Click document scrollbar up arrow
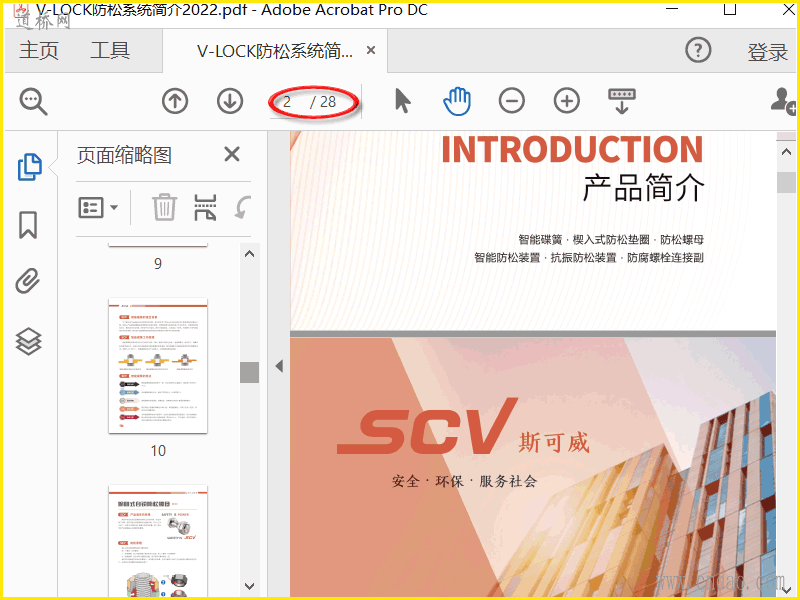The width and height of the screenshot is (800, 600). [786, 152]
